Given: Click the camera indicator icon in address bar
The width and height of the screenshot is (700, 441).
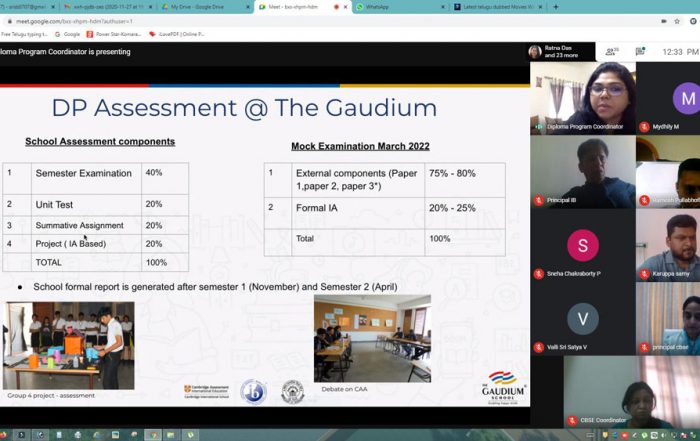Looking at the screenshot, I should click(x=664, y=21).
